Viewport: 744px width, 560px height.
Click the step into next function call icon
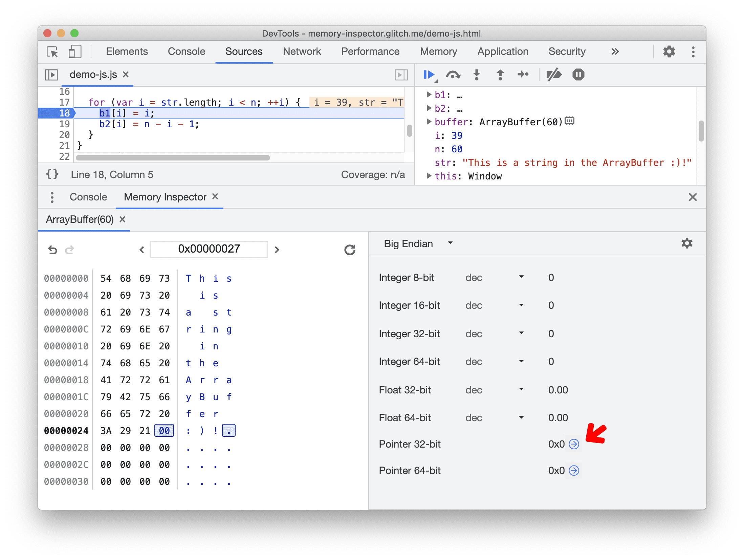[x=478, y=75]
